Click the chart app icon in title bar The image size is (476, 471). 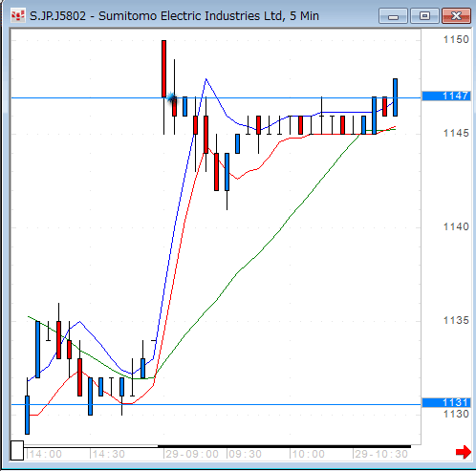(x=18, y=15)
